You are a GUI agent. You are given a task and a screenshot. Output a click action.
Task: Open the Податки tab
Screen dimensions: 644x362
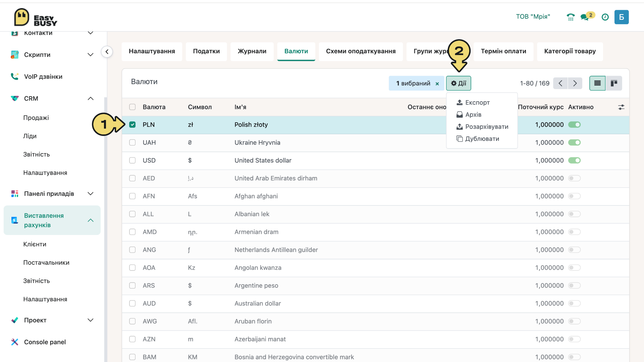click(206, 51)
